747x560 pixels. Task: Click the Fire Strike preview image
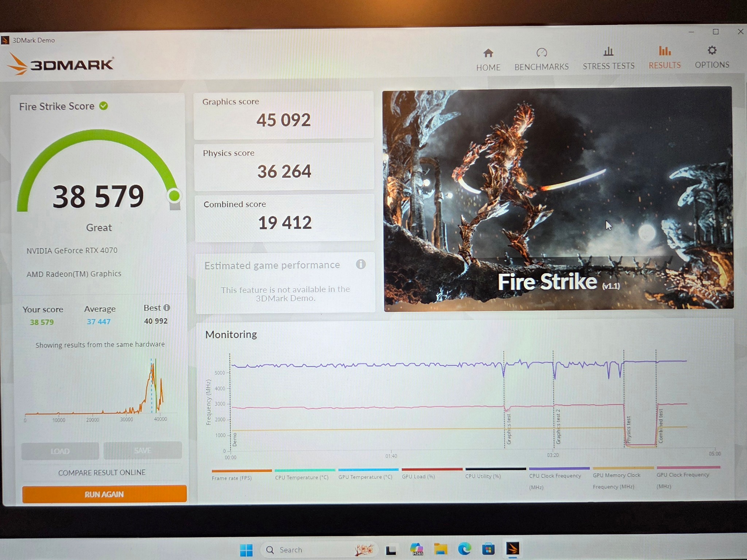(558, 199)
